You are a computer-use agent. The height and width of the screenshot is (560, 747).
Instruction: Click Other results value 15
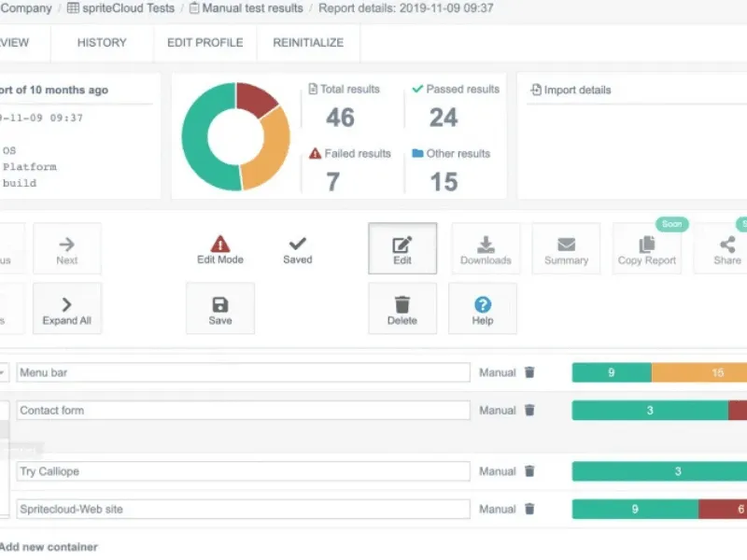(444, 181)
